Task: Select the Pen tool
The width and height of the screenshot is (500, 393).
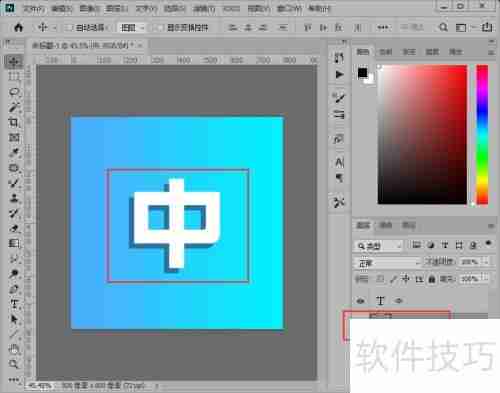Action: click(14, 289)
